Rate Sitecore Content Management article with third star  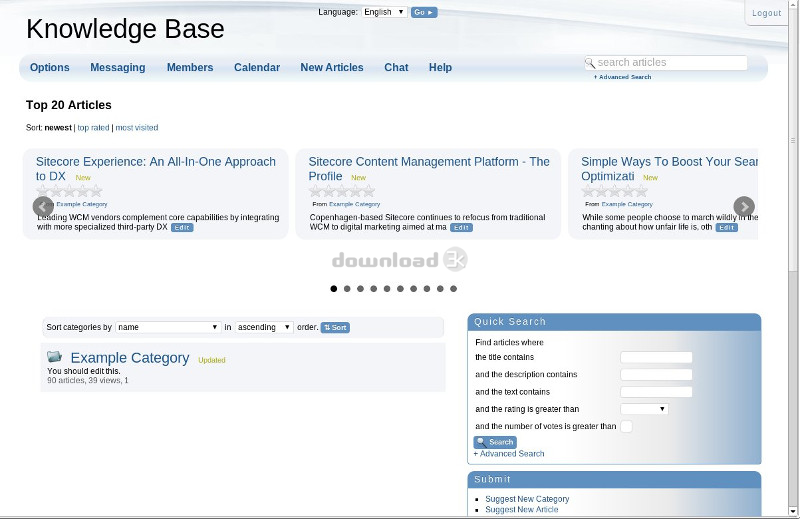[342, 191]
